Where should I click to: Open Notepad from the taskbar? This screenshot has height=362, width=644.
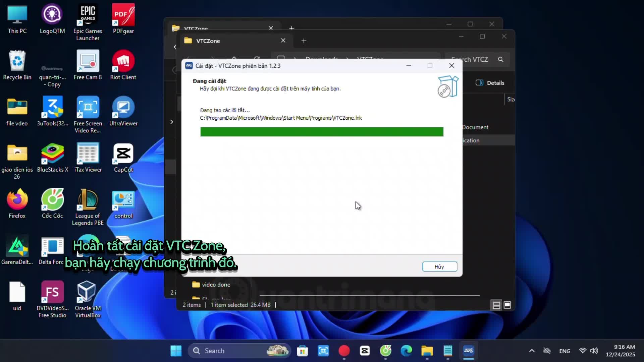448,351
